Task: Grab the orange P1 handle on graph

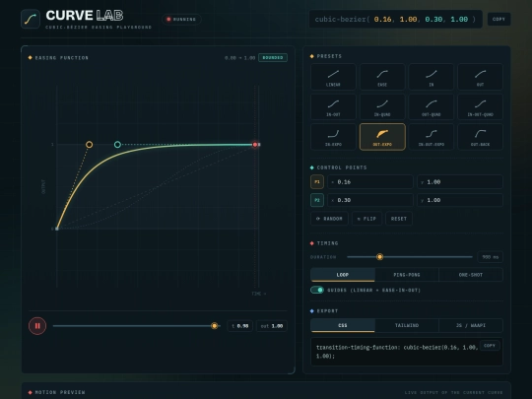Action: (x=90, y=145)
